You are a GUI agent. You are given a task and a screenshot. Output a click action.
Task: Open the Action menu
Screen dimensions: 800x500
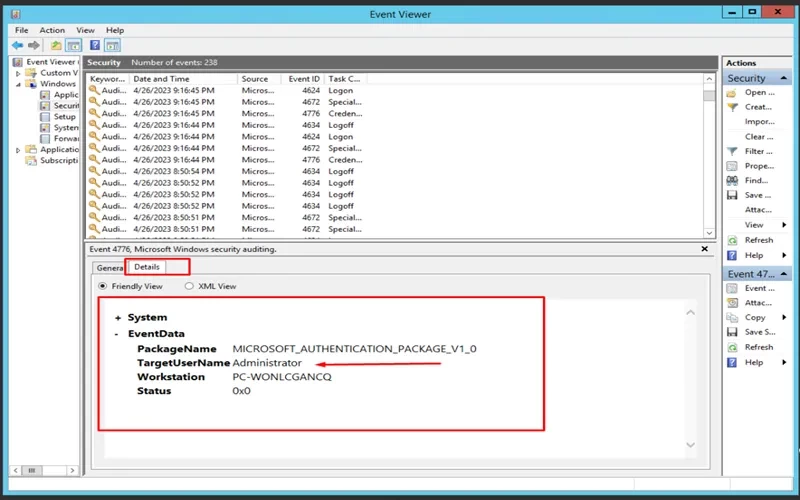click(x=52, y=30)
